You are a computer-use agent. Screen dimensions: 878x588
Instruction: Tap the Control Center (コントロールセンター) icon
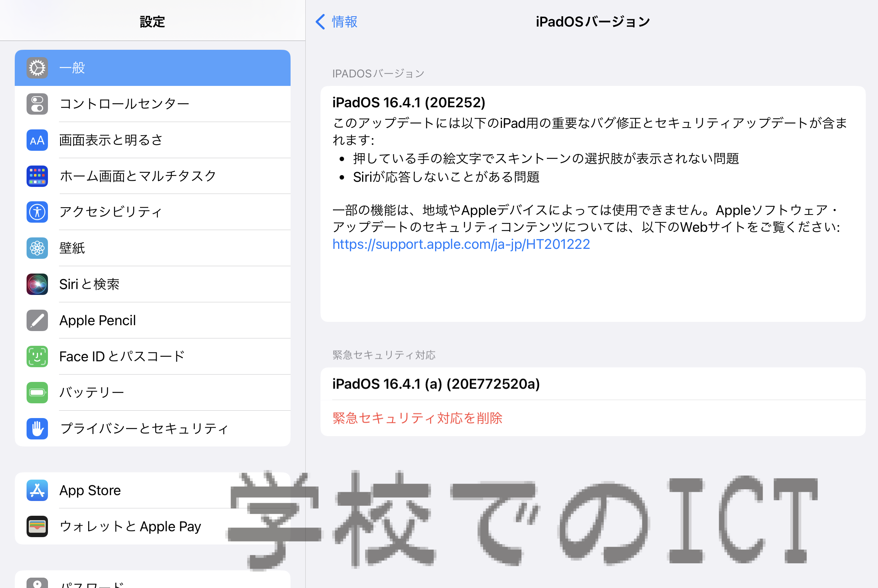click(37, 104)
